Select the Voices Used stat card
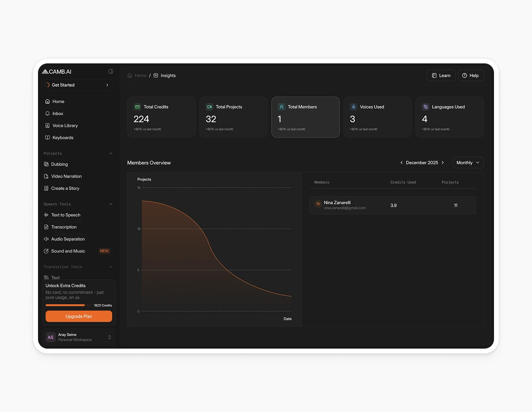Screen dimensions: 532x412 click(377, 117)
